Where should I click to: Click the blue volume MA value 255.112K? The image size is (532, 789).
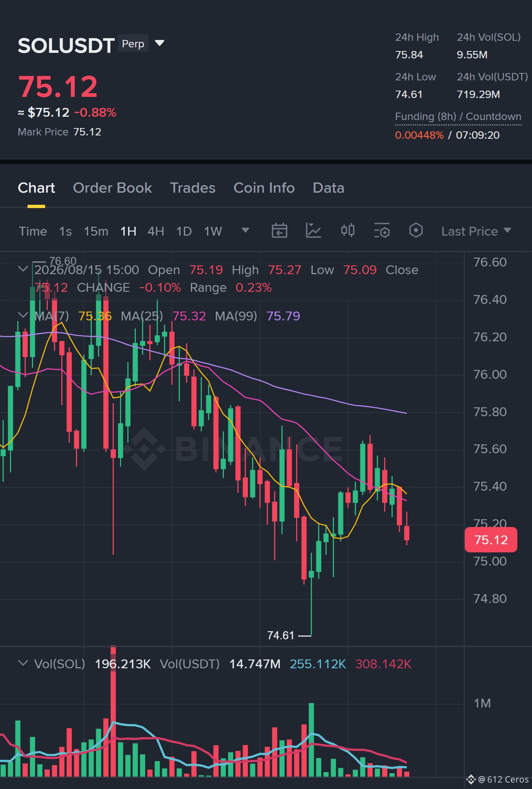318,664
